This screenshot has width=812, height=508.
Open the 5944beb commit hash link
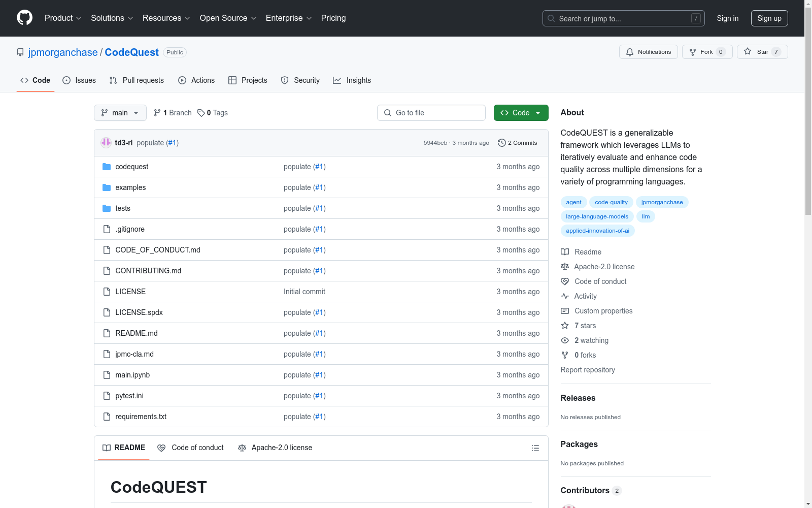(x=435, y=143)
